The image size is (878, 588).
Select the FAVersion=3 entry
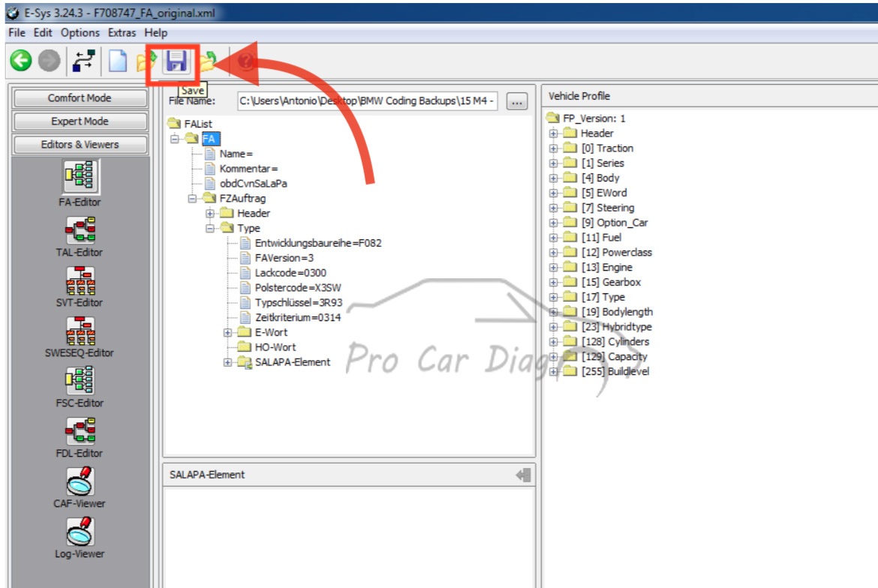[277, 258]
